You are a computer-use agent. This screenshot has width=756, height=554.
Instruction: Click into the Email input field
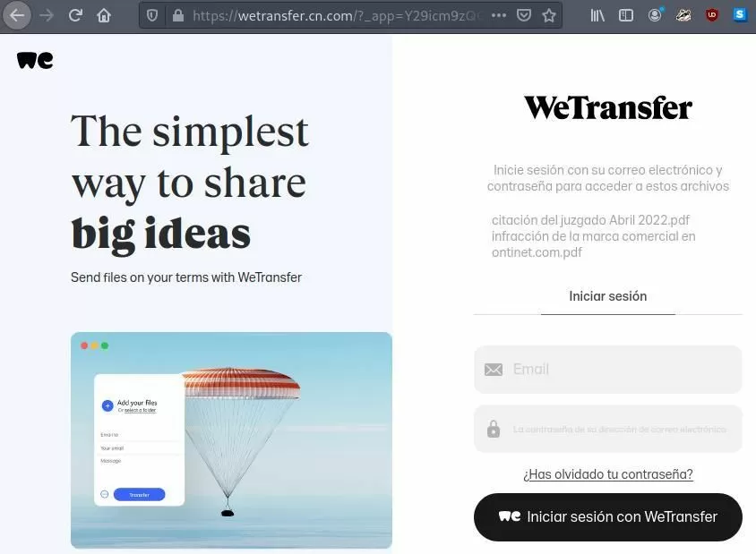point(607,369)
